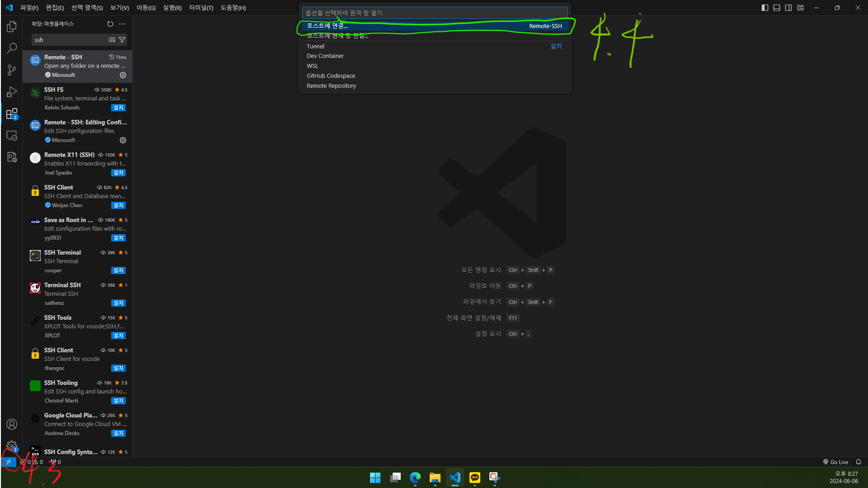
Task: Install the SSH Tooling extension
Action: click(x=118, y=401)
